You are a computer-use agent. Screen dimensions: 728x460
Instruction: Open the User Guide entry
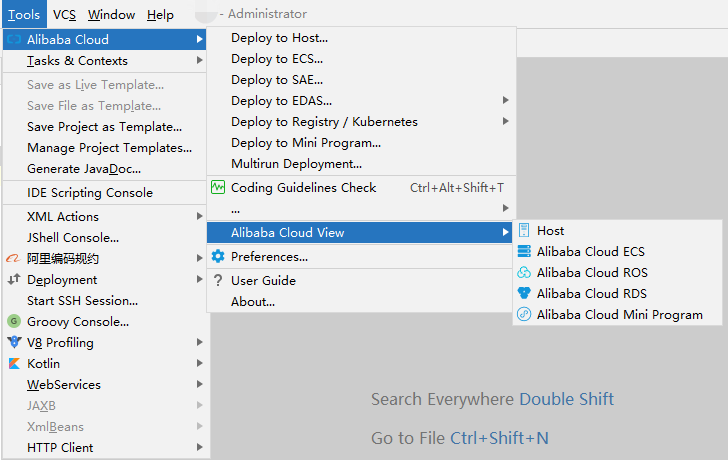[263, 281]
